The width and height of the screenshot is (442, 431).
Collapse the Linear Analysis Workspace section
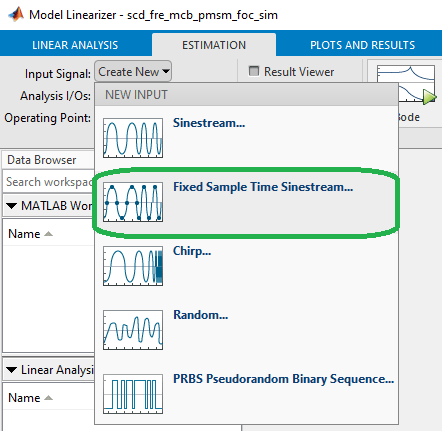coord(12,370)
